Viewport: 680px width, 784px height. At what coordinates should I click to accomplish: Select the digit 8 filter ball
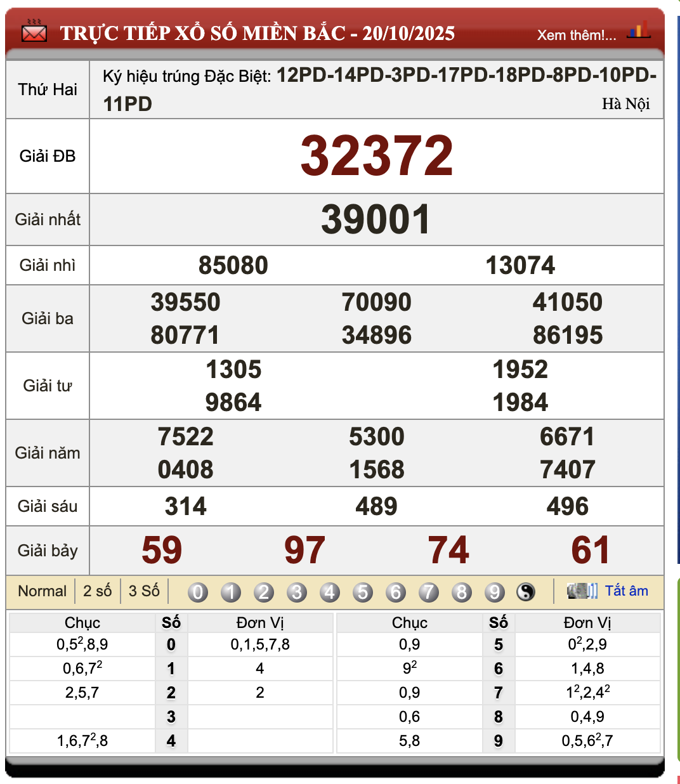(x=462, y=592)
